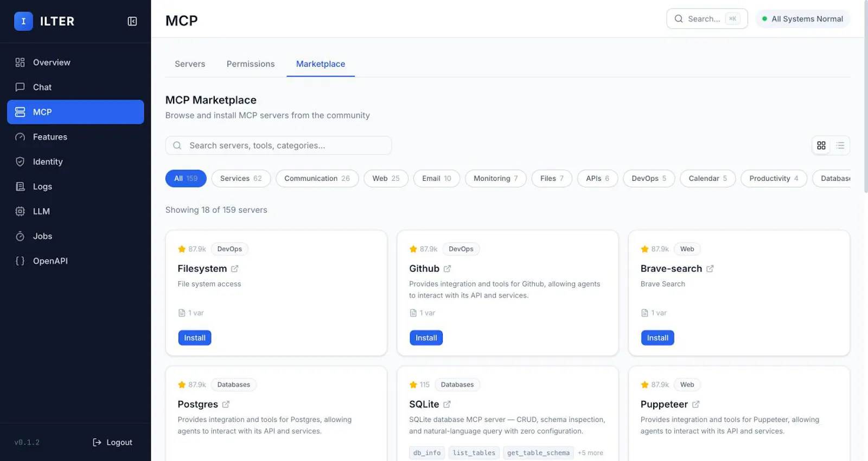Open Github external link icon
Screen dimensions: 868x461
pos(447,269)
